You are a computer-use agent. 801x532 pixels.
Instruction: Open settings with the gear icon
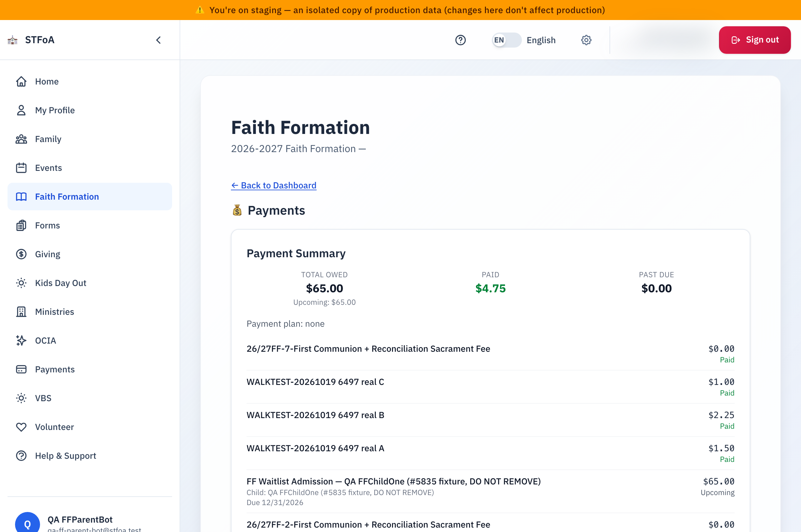coord(586,40)
